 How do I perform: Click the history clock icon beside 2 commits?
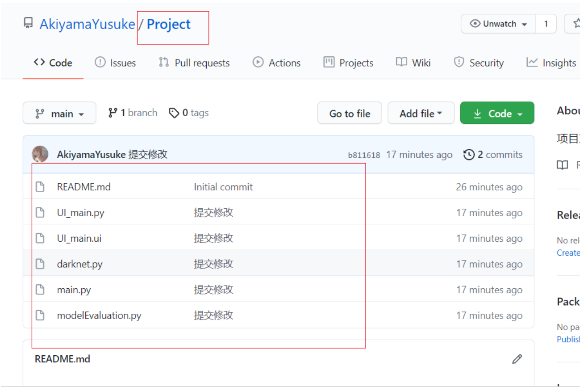[469, 155]
